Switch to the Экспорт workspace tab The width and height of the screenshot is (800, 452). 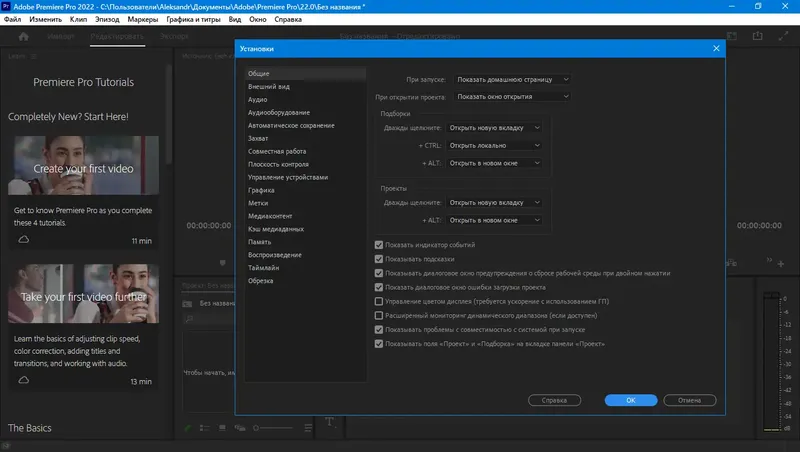(174, 36)
